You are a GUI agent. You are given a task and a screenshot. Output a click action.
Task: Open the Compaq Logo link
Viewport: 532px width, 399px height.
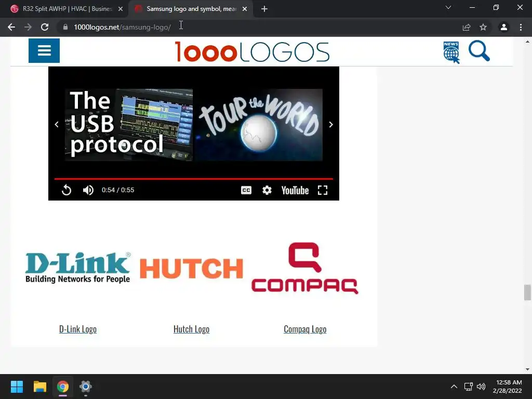point(305,329)
